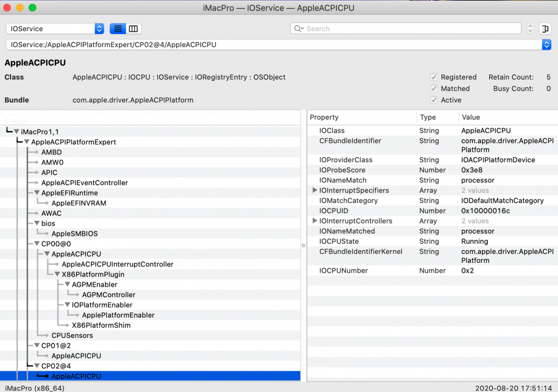
Task: Click in the Search field
Action: point(406,28)
